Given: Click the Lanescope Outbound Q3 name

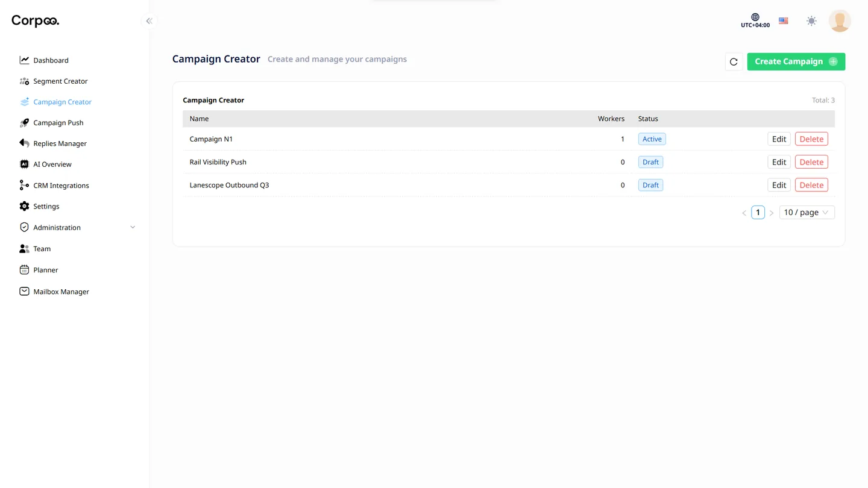Looking at the screenshot, I should [229, 185].
